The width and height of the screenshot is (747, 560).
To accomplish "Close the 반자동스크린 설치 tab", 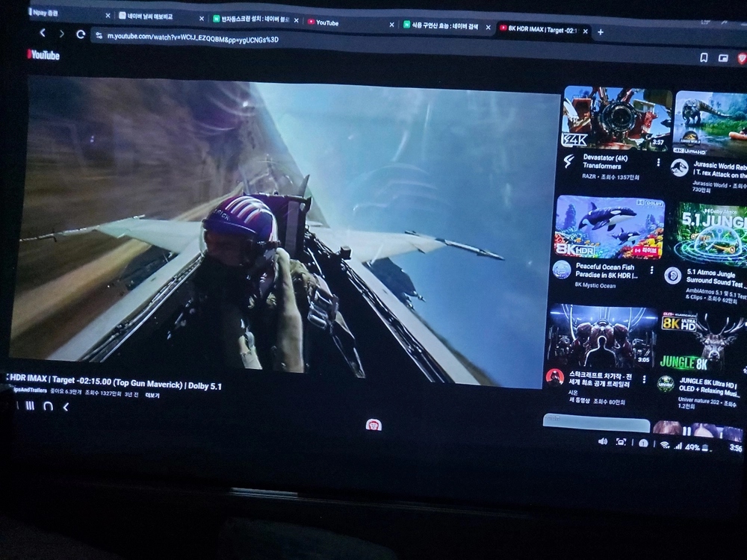I will (x=297, y=20).
